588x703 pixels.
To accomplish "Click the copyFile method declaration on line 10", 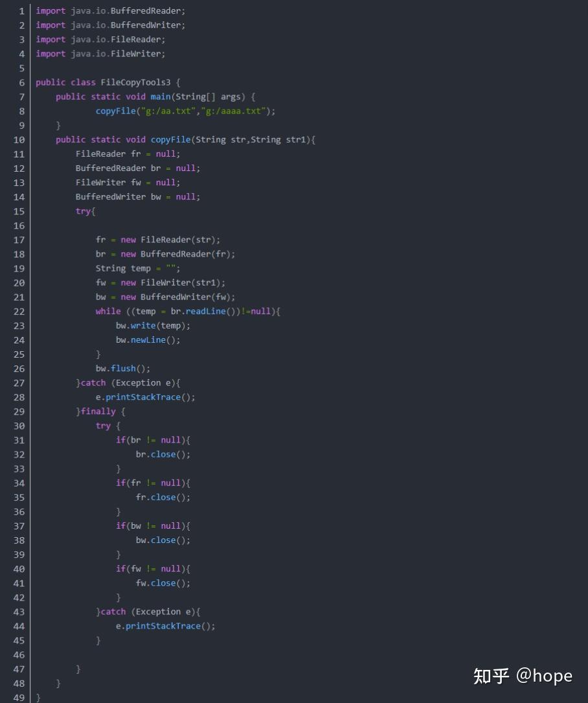I will 185,140.
